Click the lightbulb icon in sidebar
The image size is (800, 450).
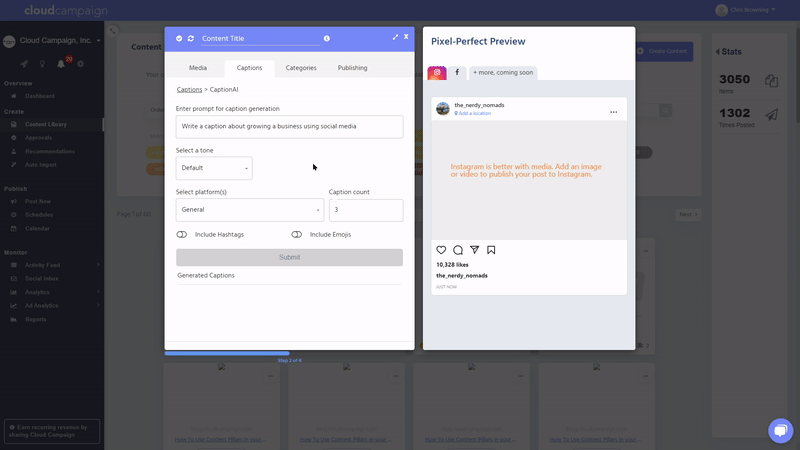tap(42, 64)
